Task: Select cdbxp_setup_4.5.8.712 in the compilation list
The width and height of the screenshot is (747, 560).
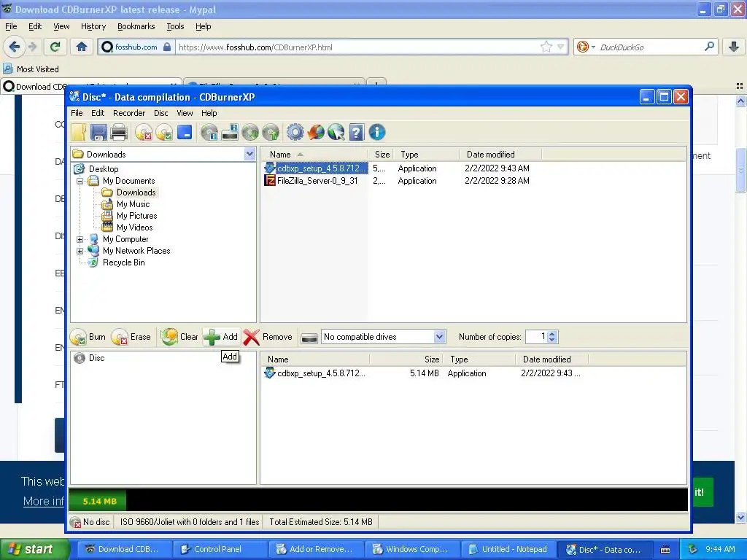Action: tap(321, 373)
